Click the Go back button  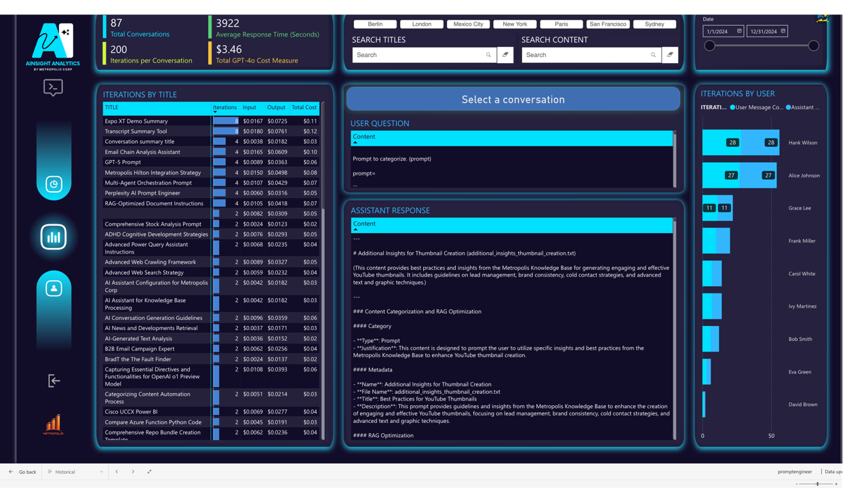coord(23,472)
